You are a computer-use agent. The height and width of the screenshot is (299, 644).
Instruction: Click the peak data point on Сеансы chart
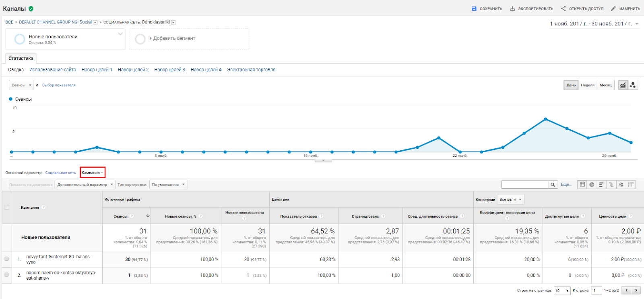pyautogui.click(x=545, y=119)
